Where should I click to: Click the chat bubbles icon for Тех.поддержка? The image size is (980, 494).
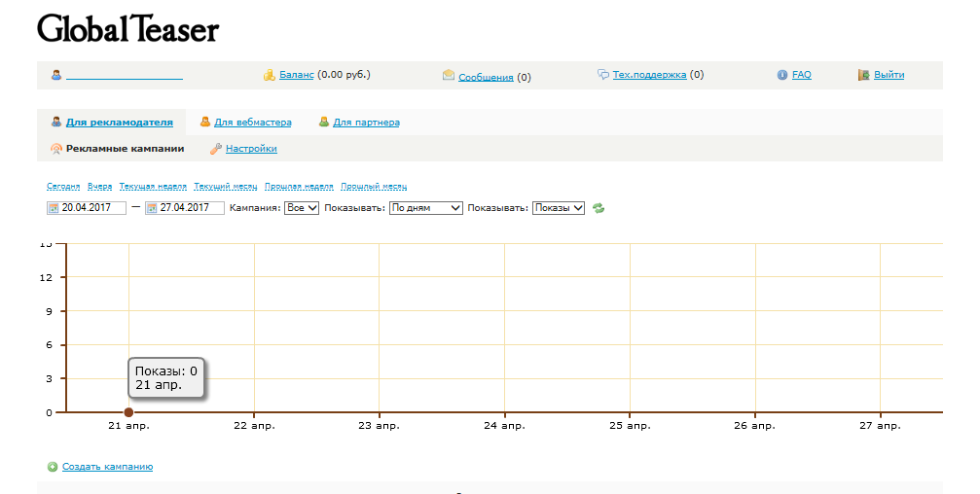603,74
